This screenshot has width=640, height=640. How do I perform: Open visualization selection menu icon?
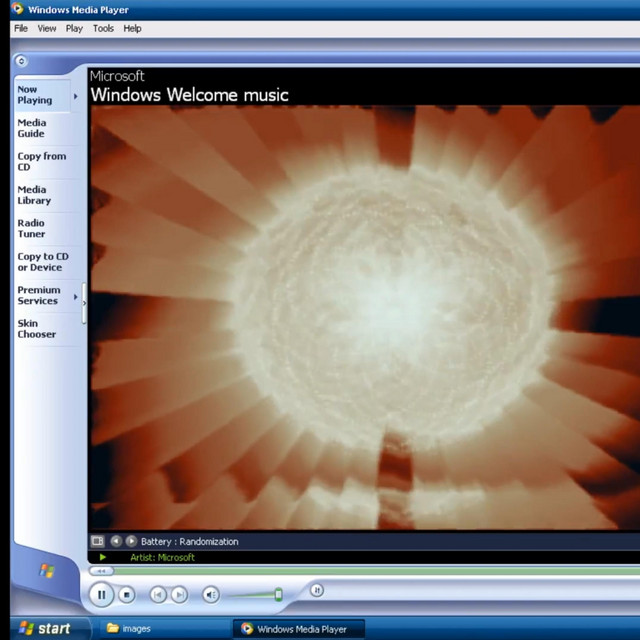pyautogui.click(x=98, y=541)
